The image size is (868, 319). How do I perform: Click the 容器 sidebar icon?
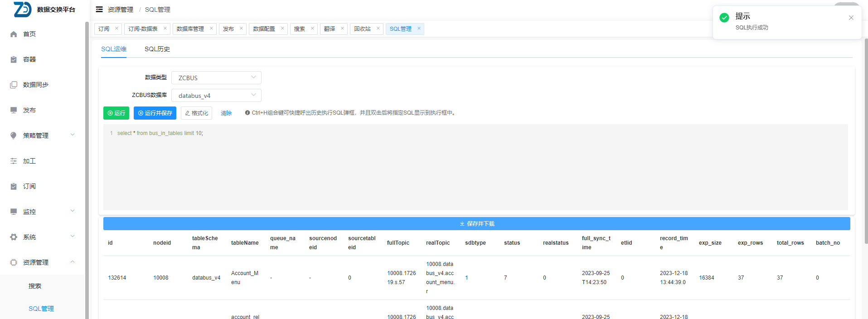click(x=14, y=59)
